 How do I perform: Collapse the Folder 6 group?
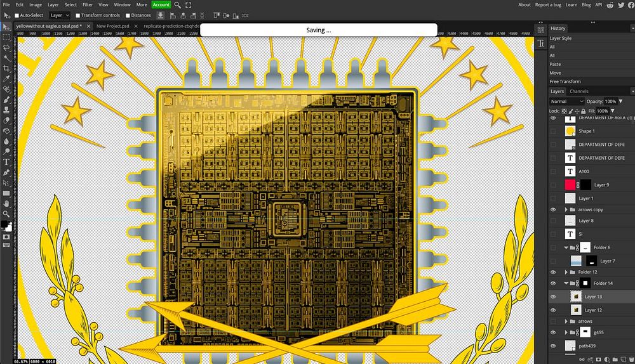point(566,247)
